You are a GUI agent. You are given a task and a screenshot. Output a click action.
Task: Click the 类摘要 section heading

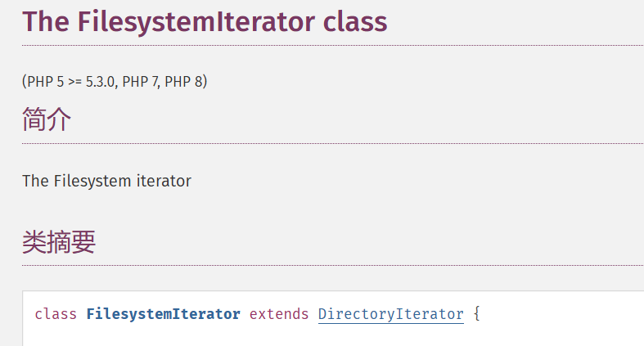[59, 242]
